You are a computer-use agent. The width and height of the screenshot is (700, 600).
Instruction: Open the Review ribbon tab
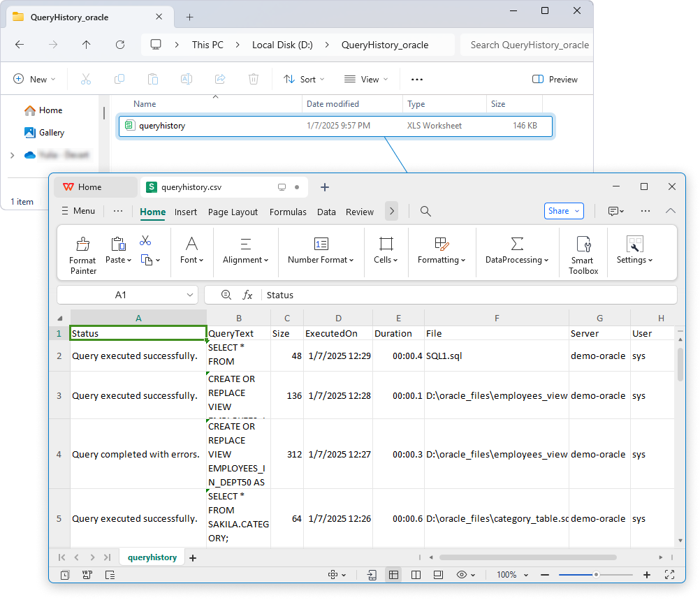[x=359, y=212]
